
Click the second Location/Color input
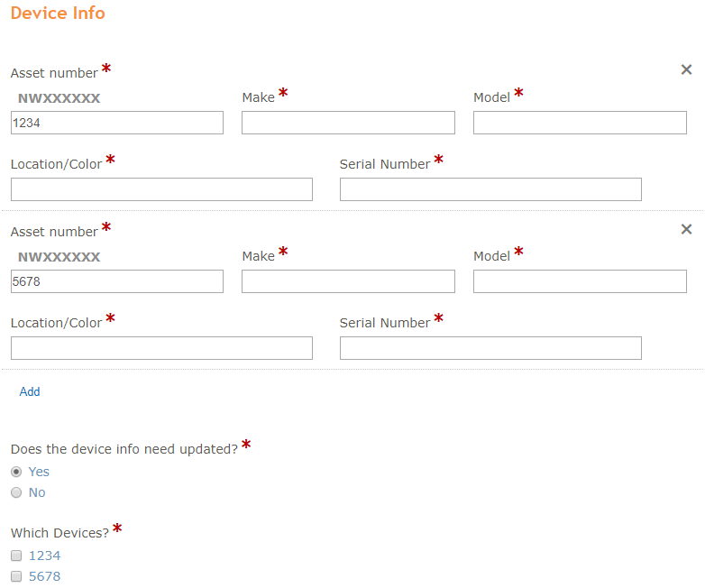pyautogui.click(x=162, y=348)
